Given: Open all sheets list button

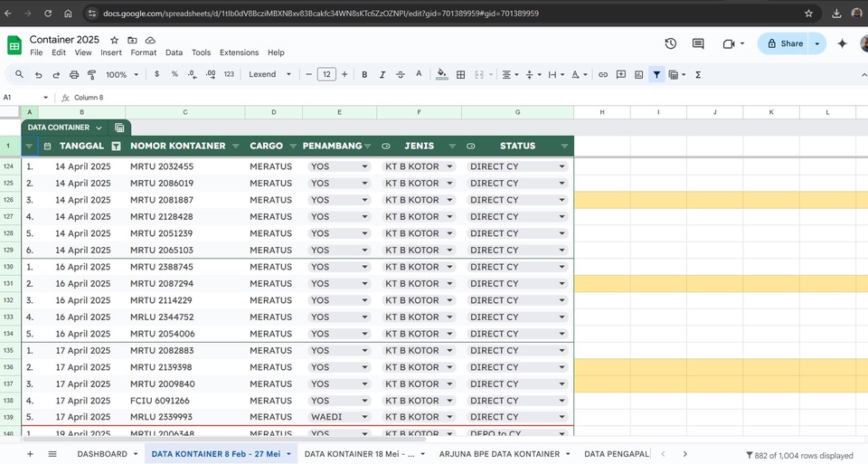Looking at the screenshot, I should click(52, 454).
